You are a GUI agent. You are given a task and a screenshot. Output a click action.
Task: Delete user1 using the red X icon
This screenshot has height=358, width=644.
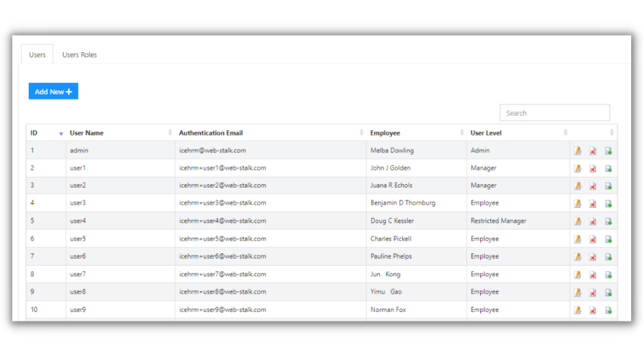[592, 168]
